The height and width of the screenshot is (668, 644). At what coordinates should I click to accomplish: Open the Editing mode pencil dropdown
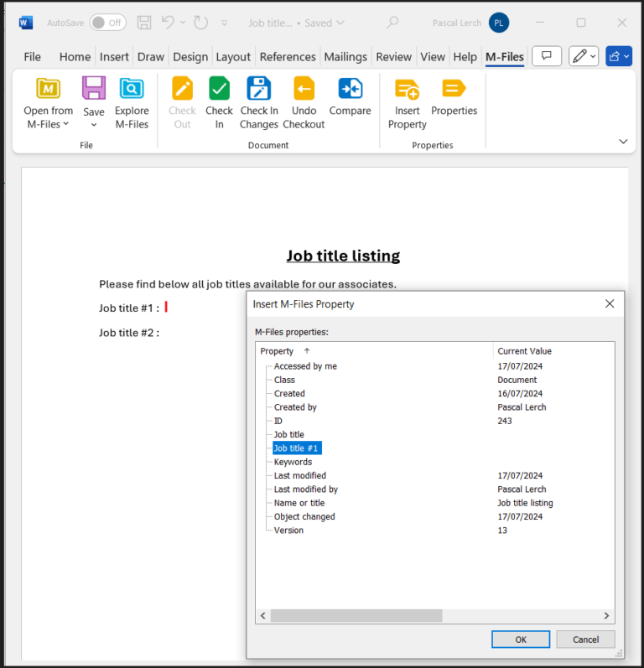584,56
